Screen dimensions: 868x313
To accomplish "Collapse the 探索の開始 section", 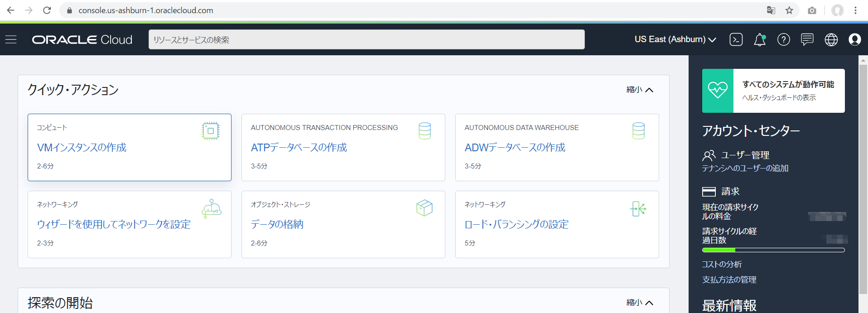I will coord(640,303).
